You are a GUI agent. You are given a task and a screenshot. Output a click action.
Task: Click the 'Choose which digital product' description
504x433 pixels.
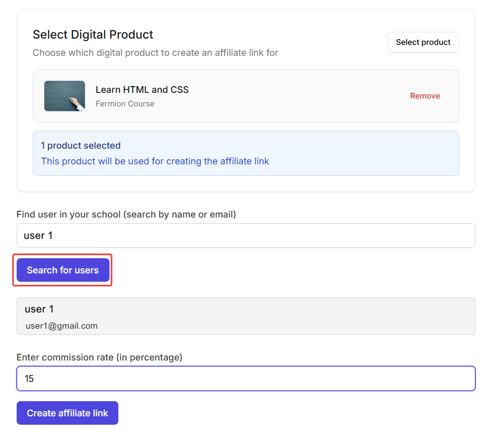coord(155,53)
